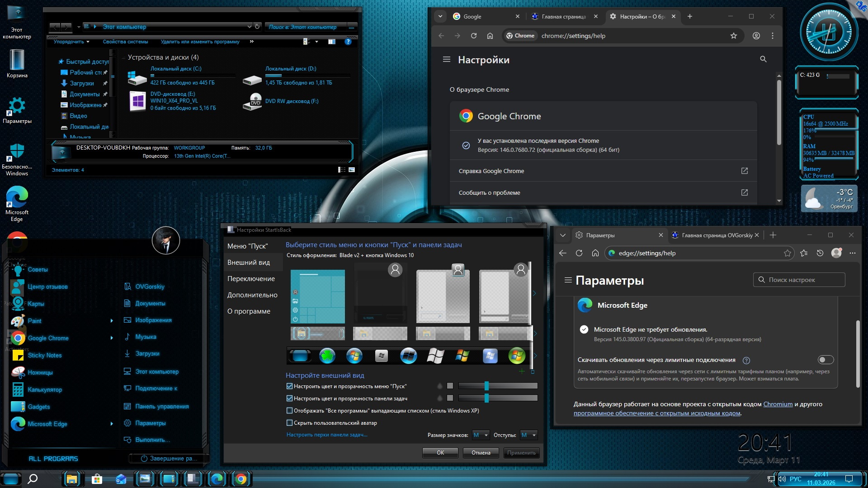
Task: Open Edge favorites star-list icon
Action: coord(804,253)
